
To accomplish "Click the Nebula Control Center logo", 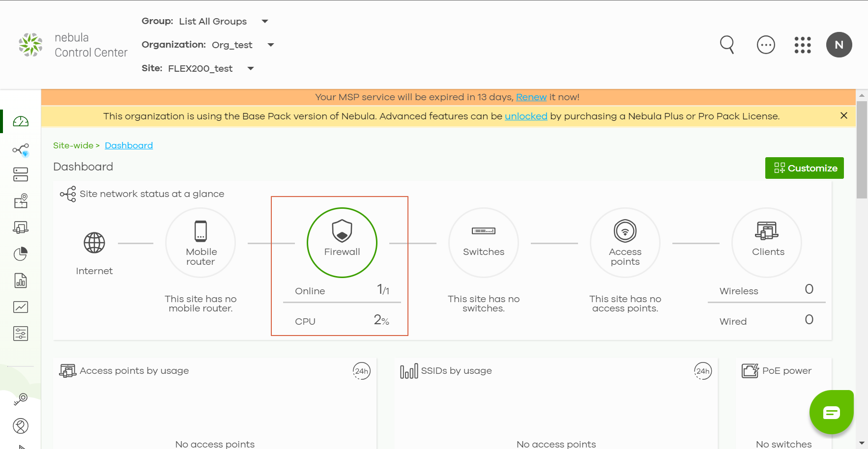I will coord(73,45).
